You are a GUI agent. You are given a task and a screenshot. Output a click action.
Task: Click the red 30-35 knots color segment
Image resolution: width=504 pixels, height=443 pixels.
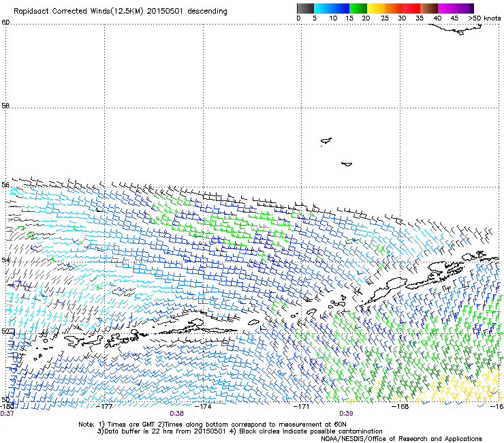[411, 8]
